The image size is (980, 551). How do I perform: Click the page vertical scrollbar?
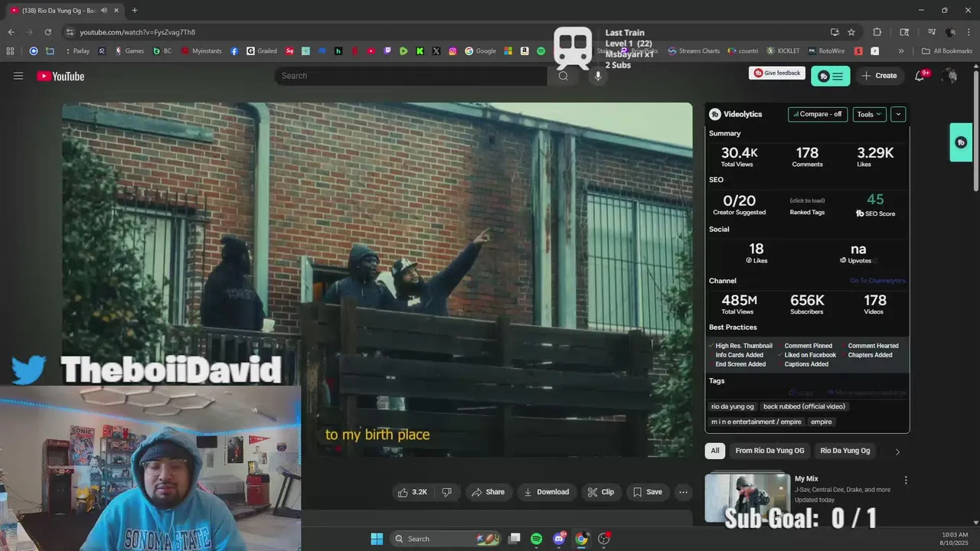[975, 130]
